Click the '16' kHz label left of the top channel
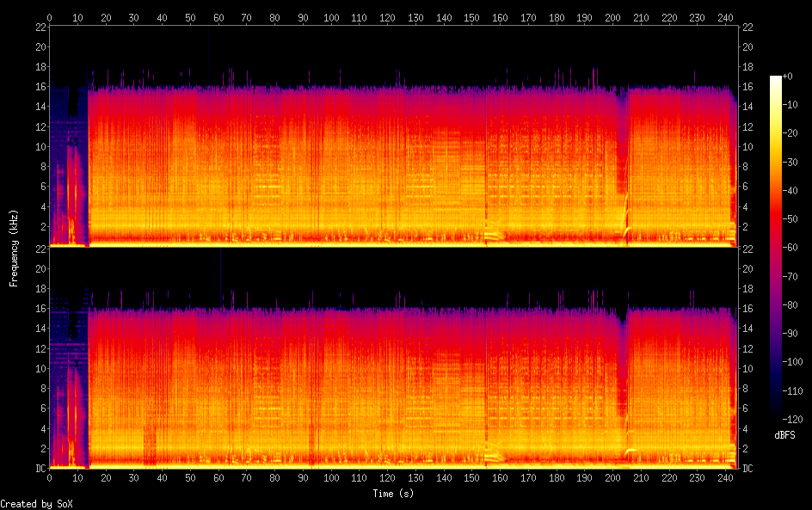This screenshot has width=812, height=510. point(40,87)
